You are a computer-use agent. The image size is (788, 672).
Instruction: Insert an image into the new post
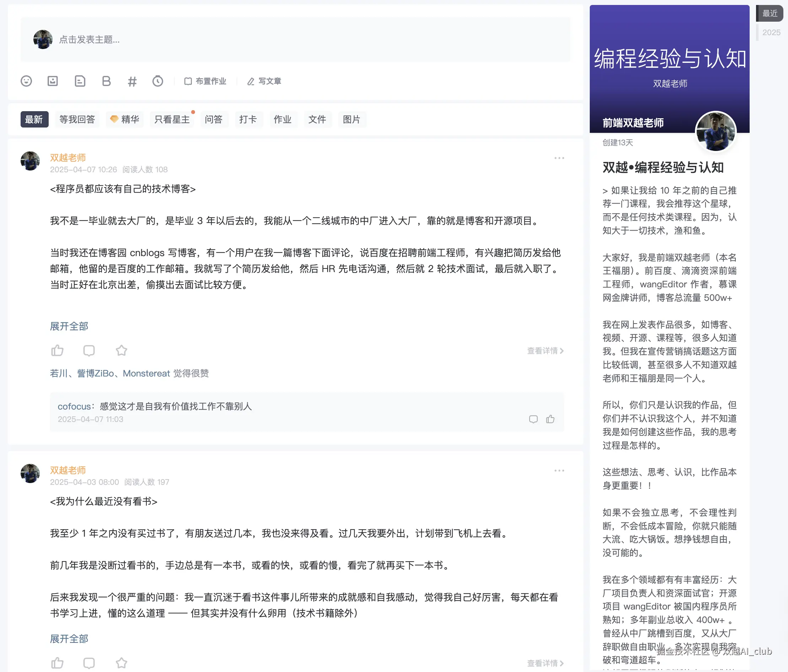point(53,81)
